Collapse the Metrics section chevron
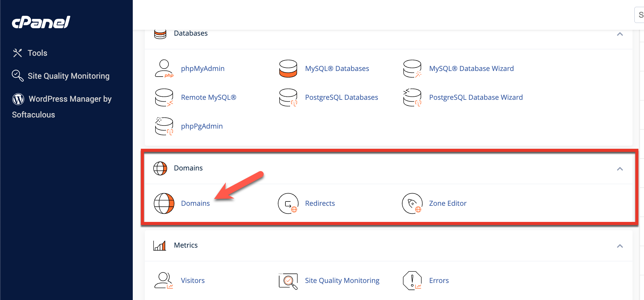This screenshot has width=644, height=300. [620, 246]
